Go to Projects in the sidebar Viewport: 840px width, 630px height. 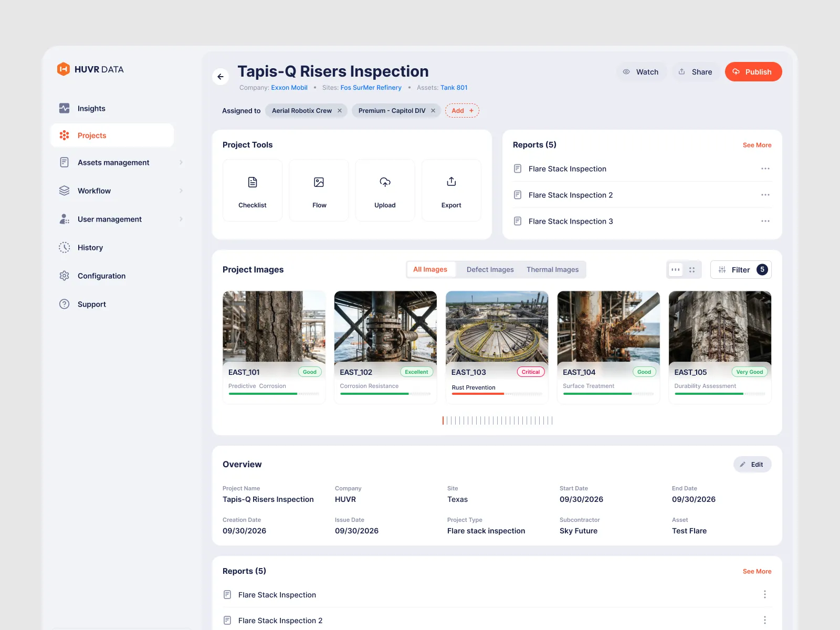(x=112, y=135)
